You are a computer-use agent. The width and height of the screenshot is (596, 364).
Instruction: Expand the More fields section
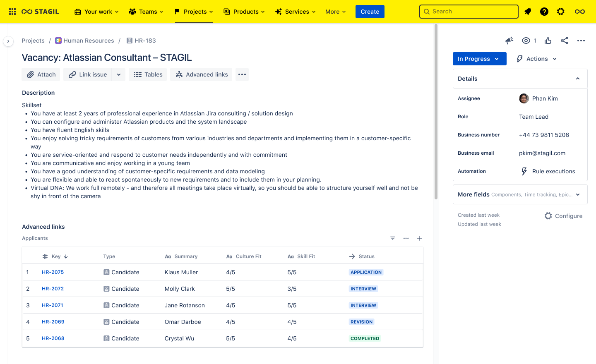(520, 194)
